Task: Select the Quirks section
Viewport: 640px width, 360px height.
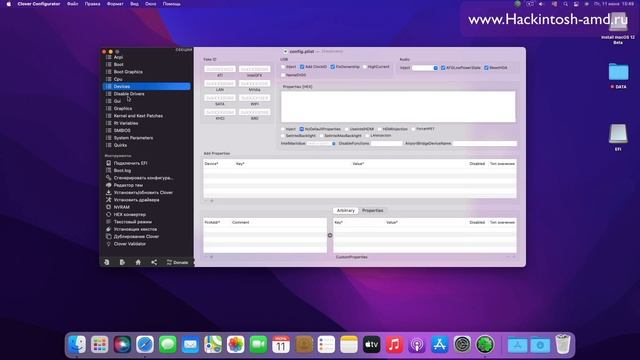Action: [120, 145]
